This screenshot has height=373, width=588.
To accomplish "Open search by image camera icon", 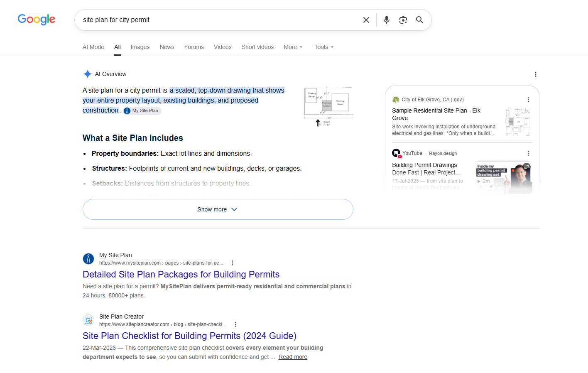I will tap(403, 20).
